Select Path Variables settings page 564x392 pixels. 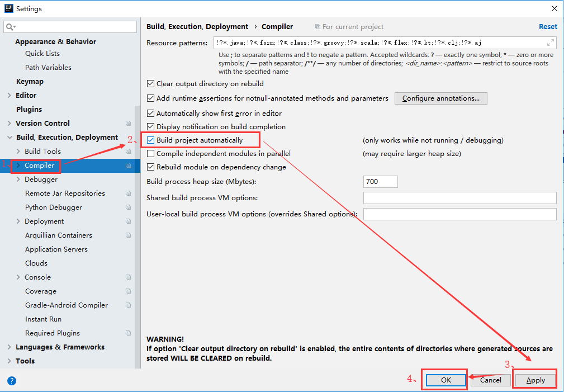pos(48,68)
